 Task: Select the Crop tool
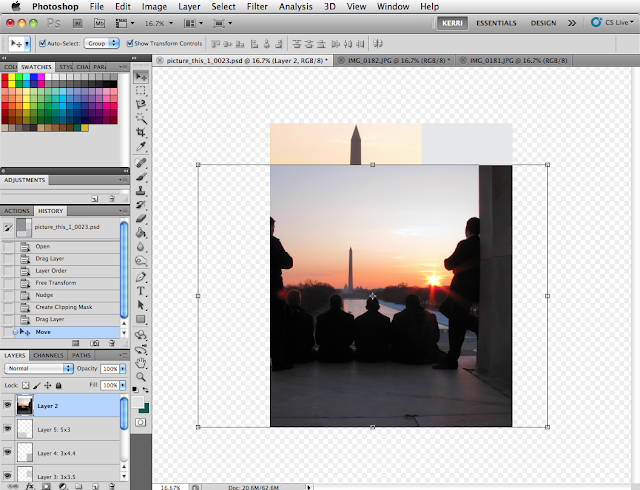click(141, 133)
